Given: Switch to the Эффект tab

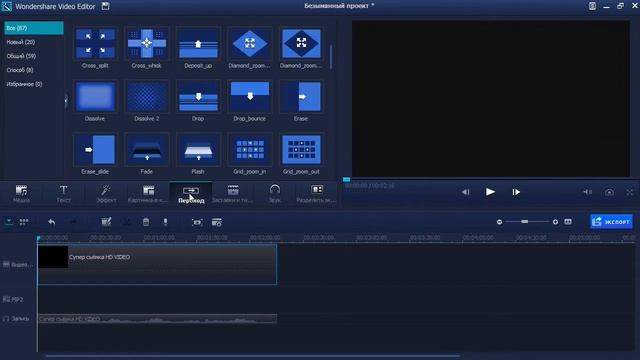Looking at the screenshot, I should (106, 193).
